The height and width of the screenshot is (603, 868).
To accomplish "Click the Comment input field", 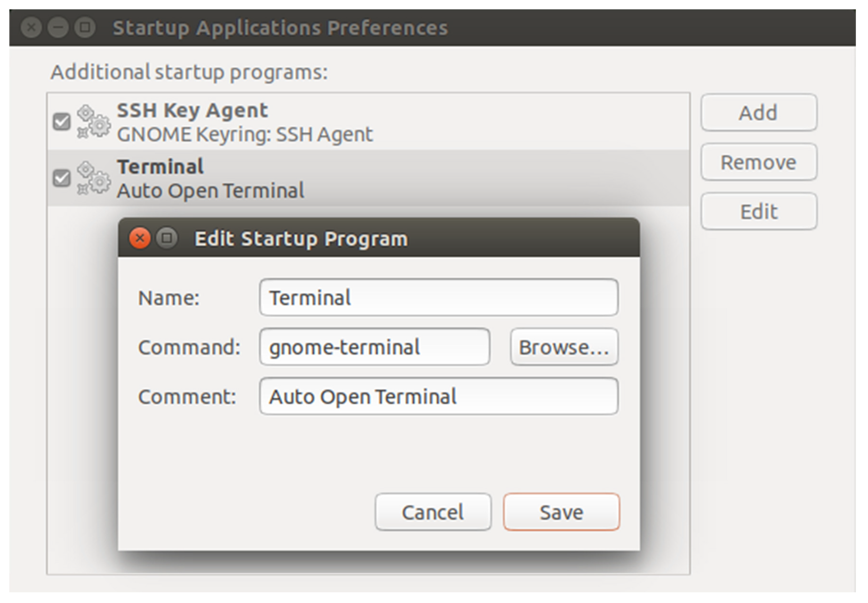I will pos(438,396).
